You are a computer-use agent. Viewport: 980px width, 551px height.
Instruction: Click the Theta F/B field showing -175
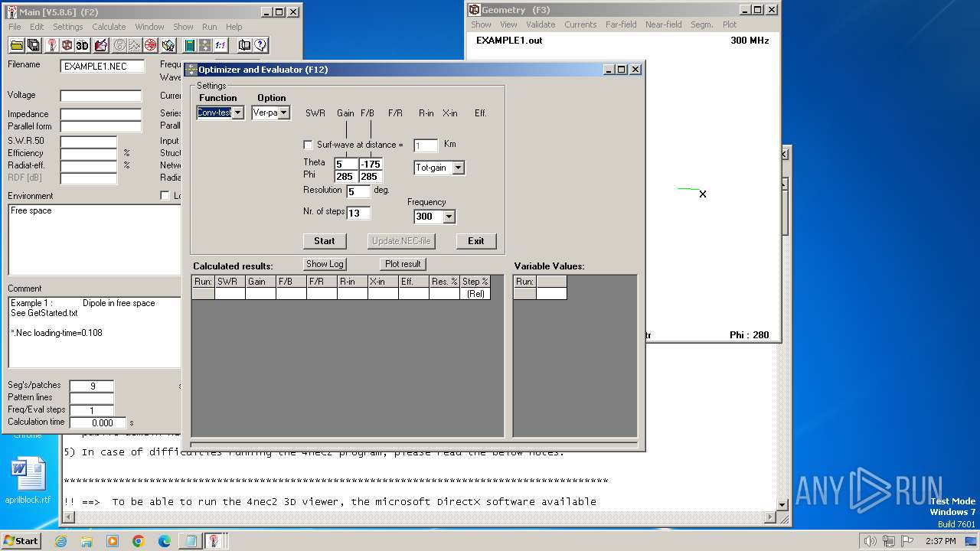371,164
